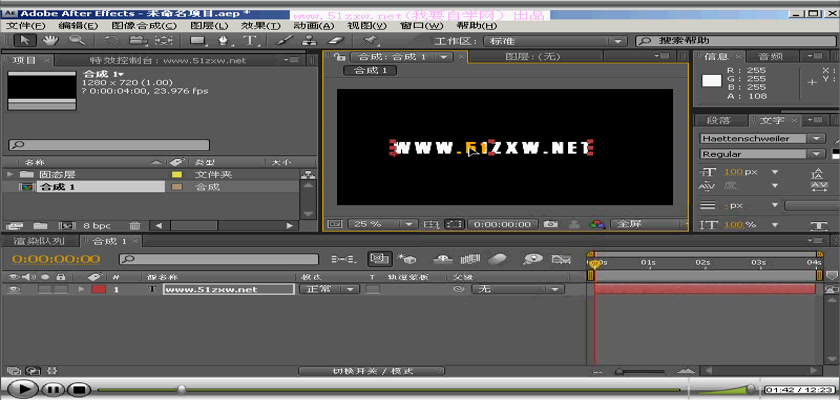
Task: Open the 工作区 标准 workspace dropdown
Action: 555,41
